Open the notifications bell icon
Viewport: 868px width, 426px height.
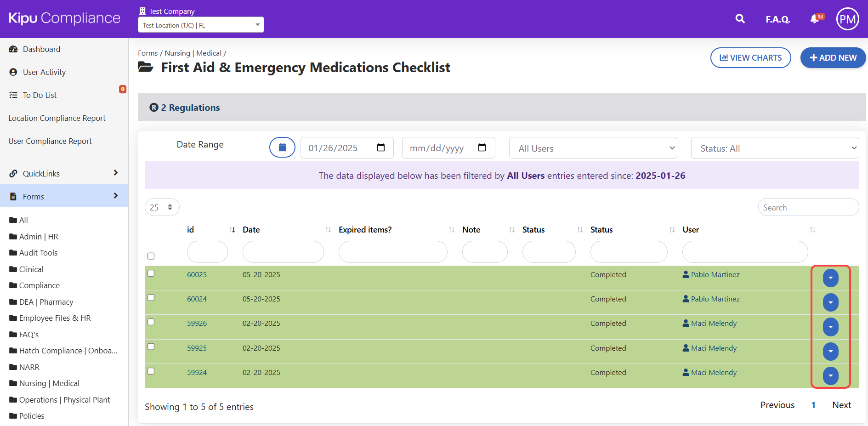click(815, 19)
